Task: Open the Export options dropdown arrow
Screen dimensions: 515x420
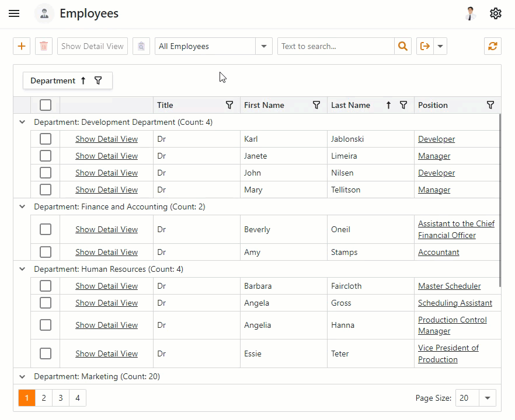Action: tap(440, 46)
